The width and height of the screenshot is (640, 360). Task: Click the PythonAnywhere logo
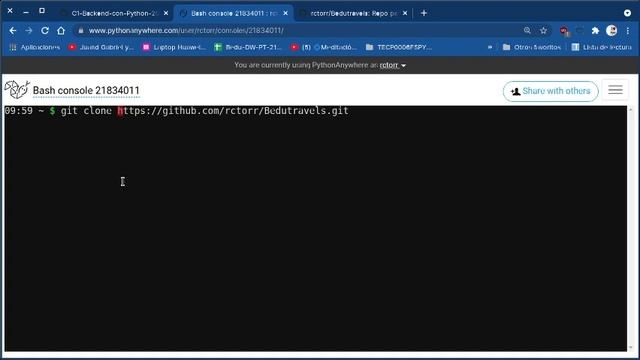coord(17,89)
